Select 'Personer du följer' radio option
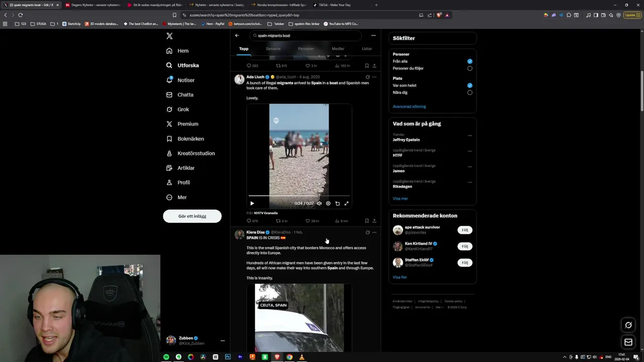644x362 pixels. tap(470, 68)
